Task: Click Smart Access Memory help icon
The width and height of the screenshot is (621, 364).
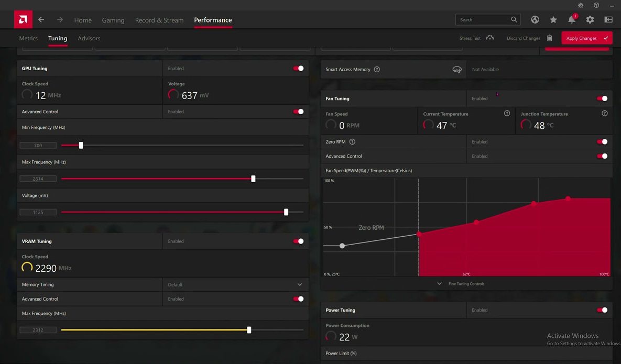Action: point(377,69)
